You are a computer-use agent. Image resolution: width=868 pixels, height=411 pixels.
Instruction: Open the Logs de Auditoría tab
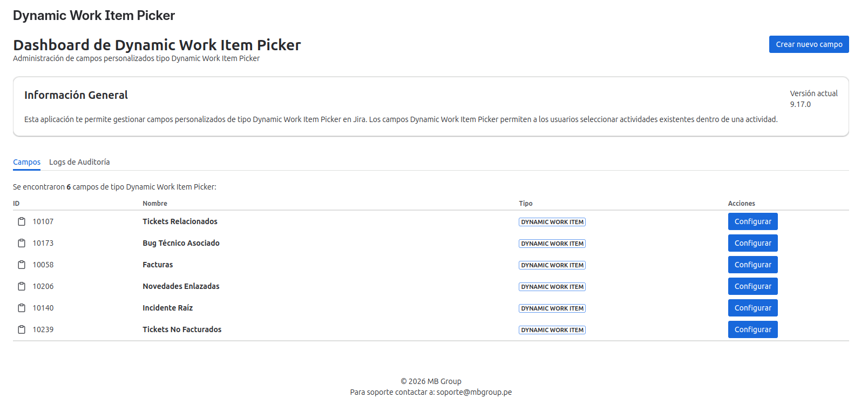click(79, 162)
